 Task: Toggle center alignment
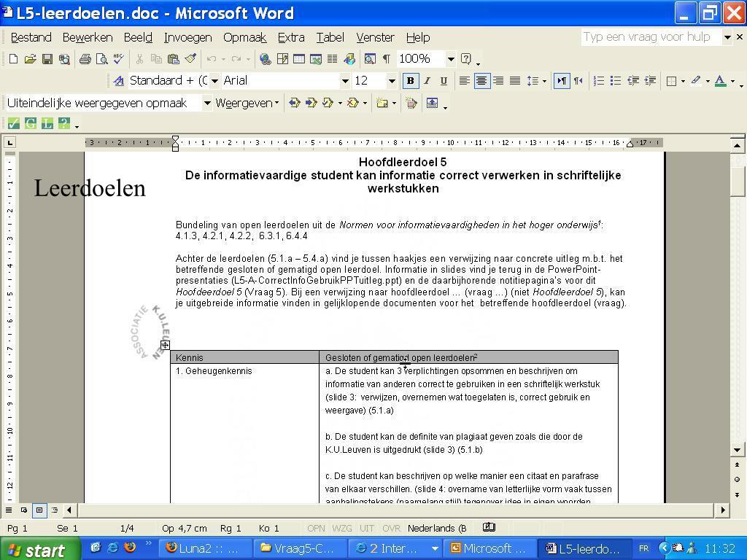(481, 81)
